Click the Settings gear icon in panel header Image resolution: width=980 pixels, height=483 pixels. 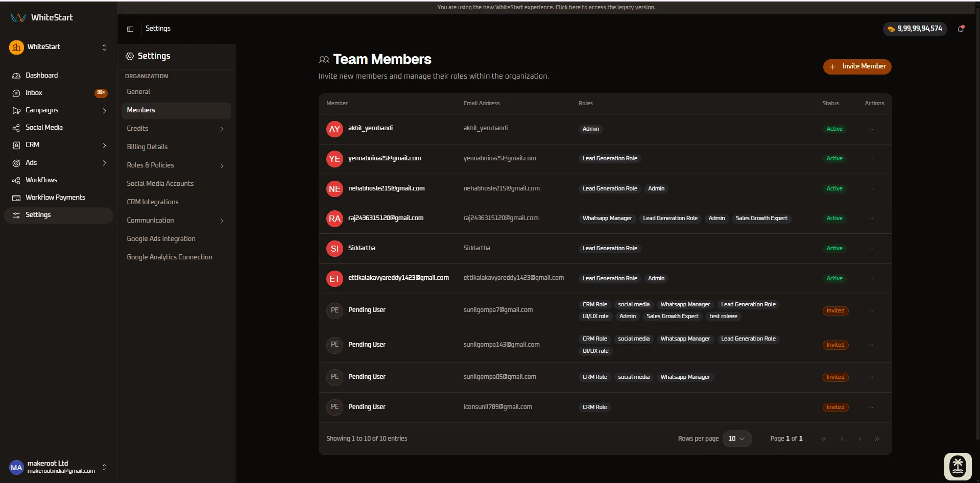[x=130, y=56]
